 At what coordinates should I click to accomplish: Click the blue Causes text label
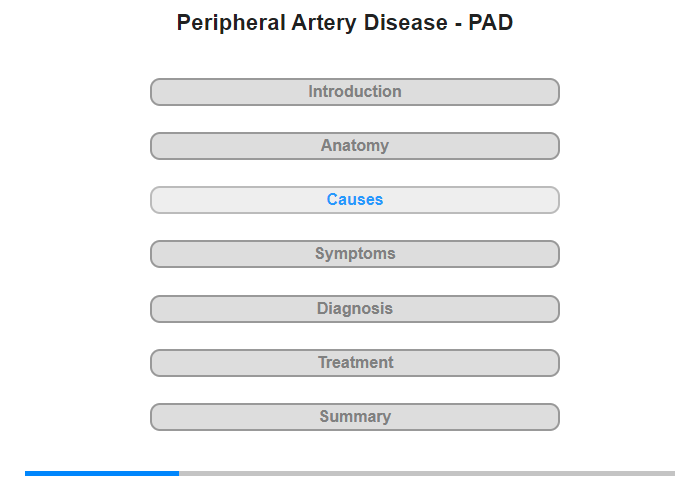[x=355, y=200]
